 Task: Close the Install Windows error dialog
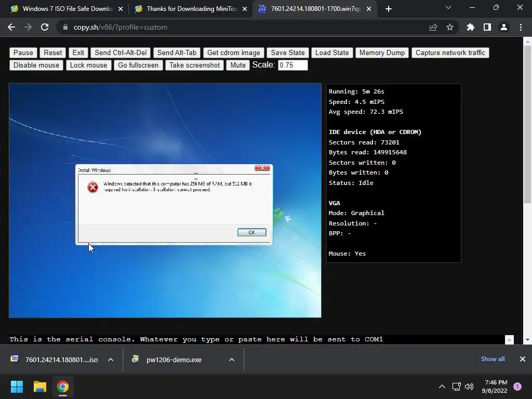coord(262,168)
